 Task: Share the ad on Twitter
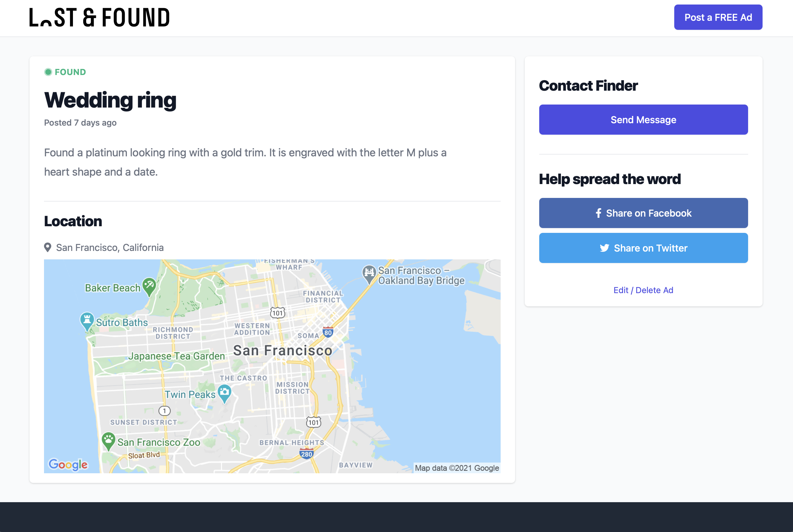coord(643,248)
